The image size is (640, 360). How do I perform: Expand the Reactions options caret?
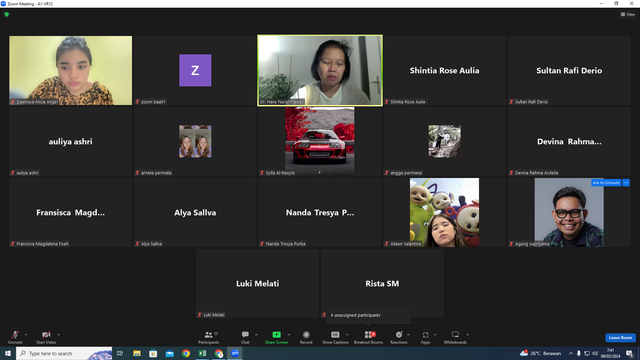click(409, 335)
